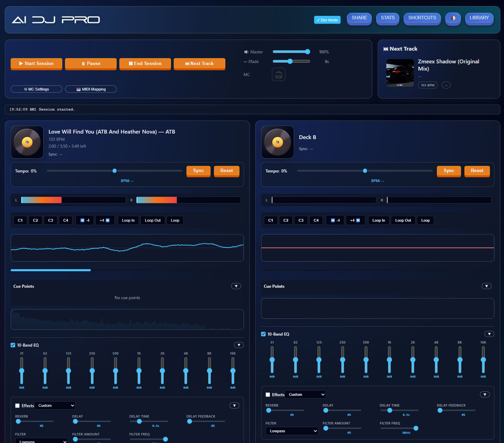Viewport: 504px width, 443px height.
Task: Click the MC robot icon button
Action: pos(278,74)
